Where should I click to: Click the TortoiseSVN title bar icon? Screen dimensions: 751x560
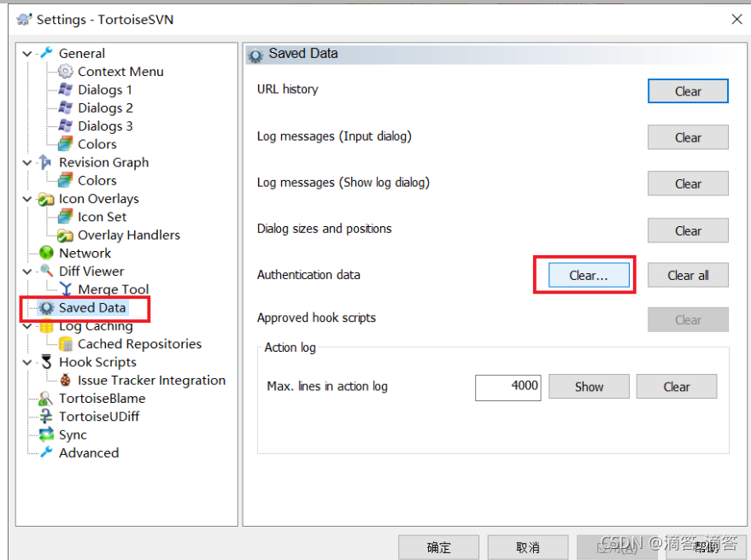24,19
